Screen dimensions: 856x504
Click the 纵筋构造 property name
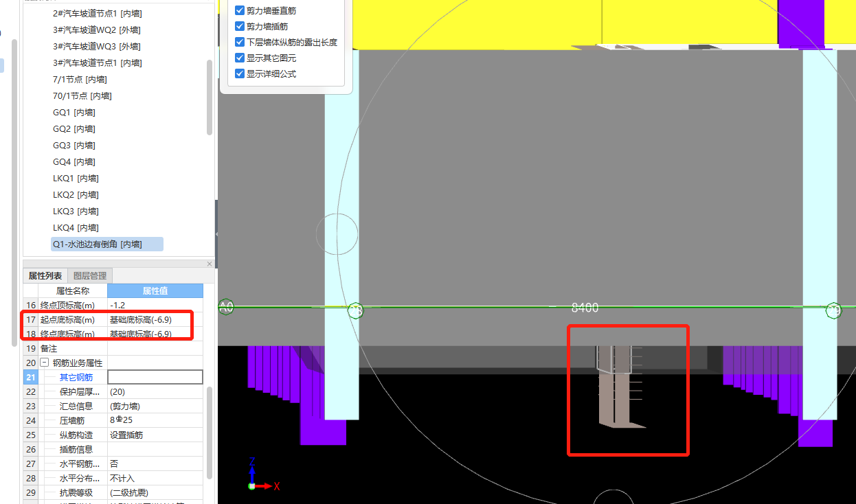(76, 435)
